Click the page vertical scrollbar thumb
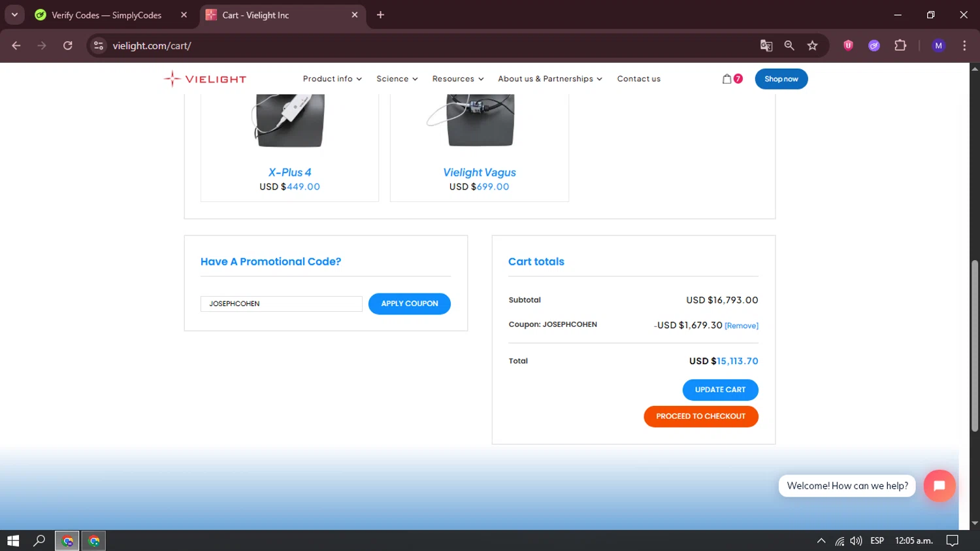Viewport: 980px width, 551px height. pyautogui.click(x=975, y=346)
